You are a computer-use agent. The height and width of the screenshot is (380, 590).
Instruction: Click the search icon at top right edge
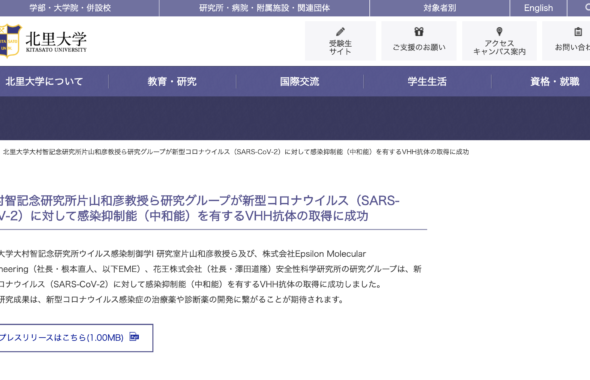(587, 8)
